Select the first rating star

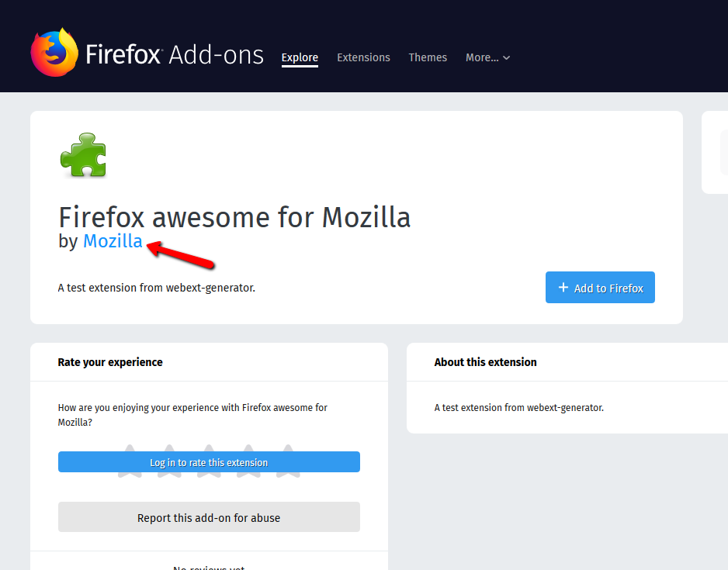point(130,461)
